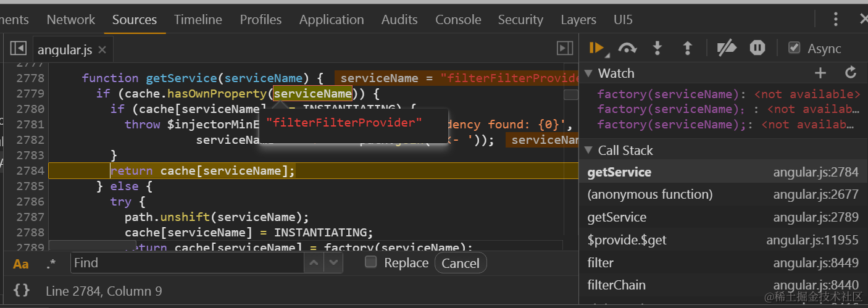The image size is (868, 308).
Task: Open the Layers tab
Action: (578, 20)
